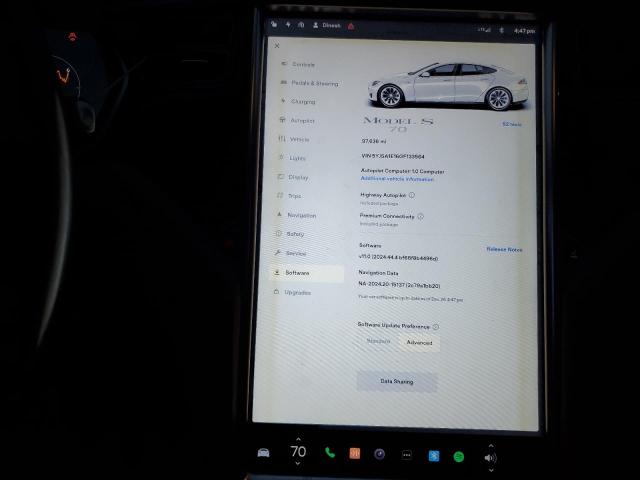Image resolution: width=640 pixels, height=480 pixels.
Task: Increase volume with up chevron
Action: (491, 446)
